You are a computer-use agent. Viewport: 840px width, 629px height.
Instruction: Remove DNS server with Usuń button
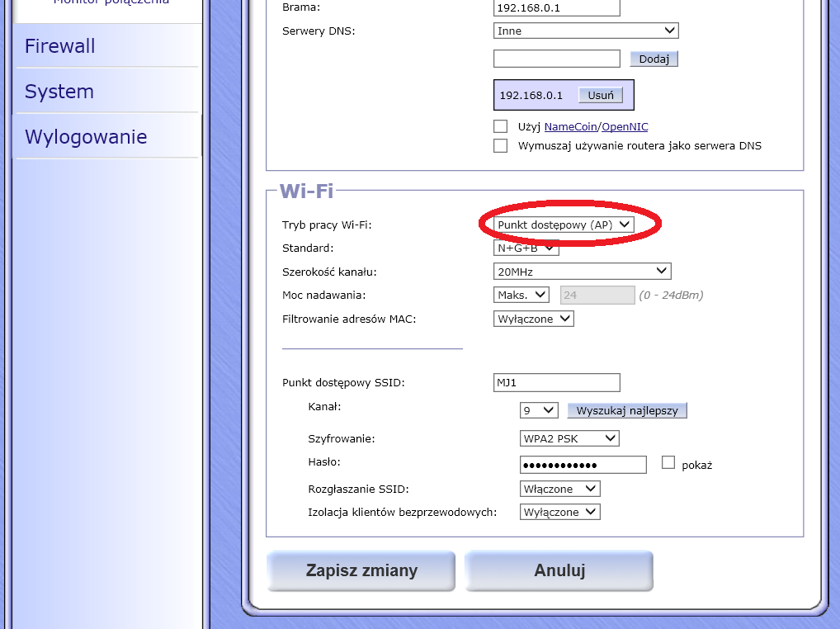600,95
